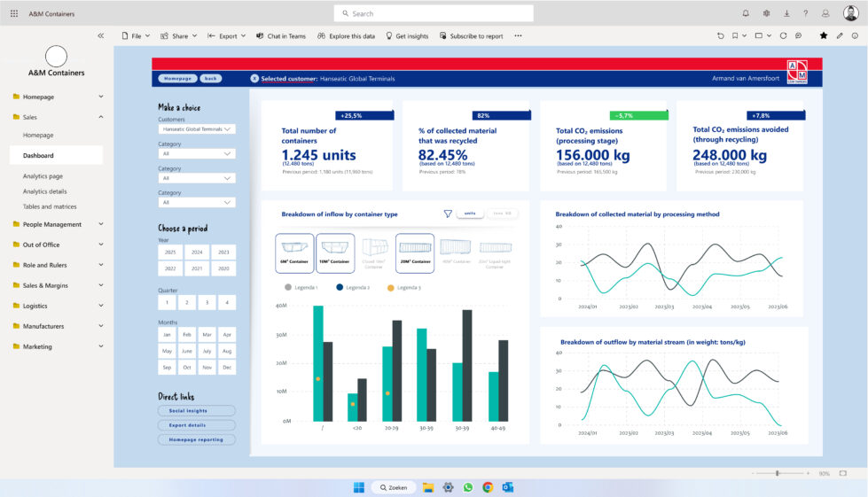Select the 2024 year tile
This screenshot has height=497, width=868.
click(x=198, y=252)
